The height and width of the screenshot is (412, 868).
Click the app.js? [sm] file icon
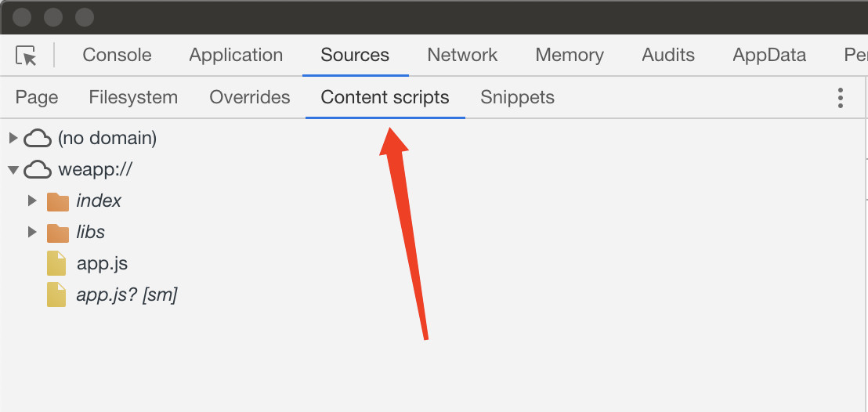tap(56, 295)
